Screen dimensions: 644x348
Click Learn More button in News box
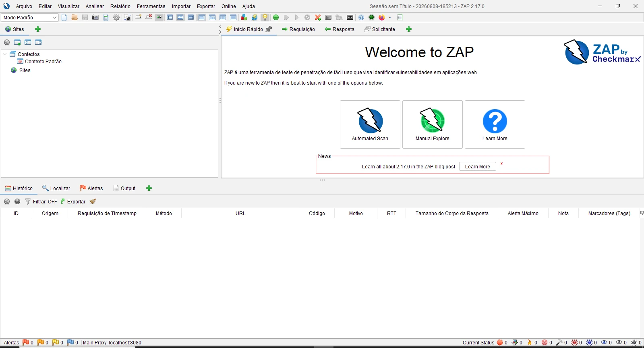click(x=478, y=167)
